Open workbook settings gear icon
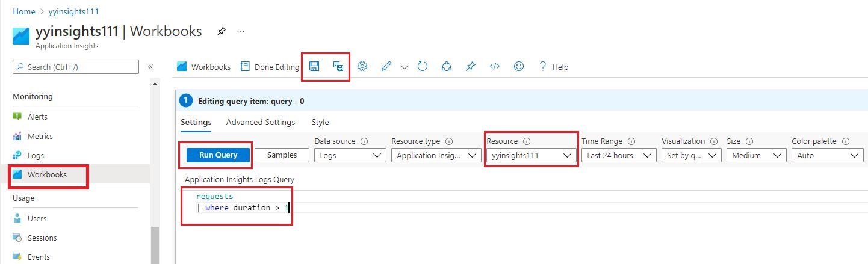The height and width of the screenshot is (264, 868). click(x=362, y=67)
